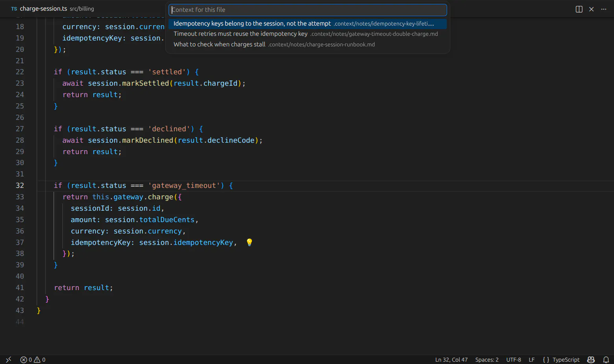The width and height of the screenshot is (614, 364).
Task: Open the errors and warnings problems counter
Action: pyautogui.click(x=33, y=360)
